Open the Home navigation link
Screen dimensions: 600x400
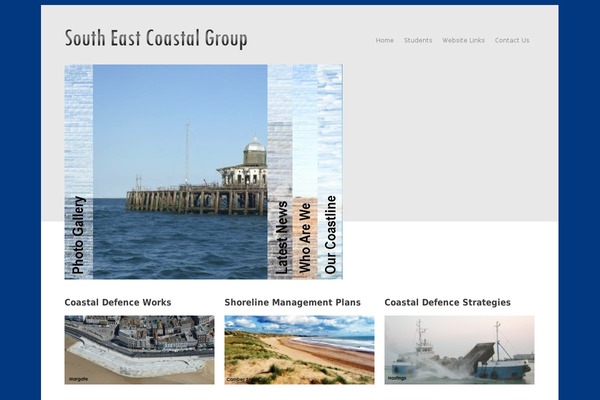click(384, 40)
